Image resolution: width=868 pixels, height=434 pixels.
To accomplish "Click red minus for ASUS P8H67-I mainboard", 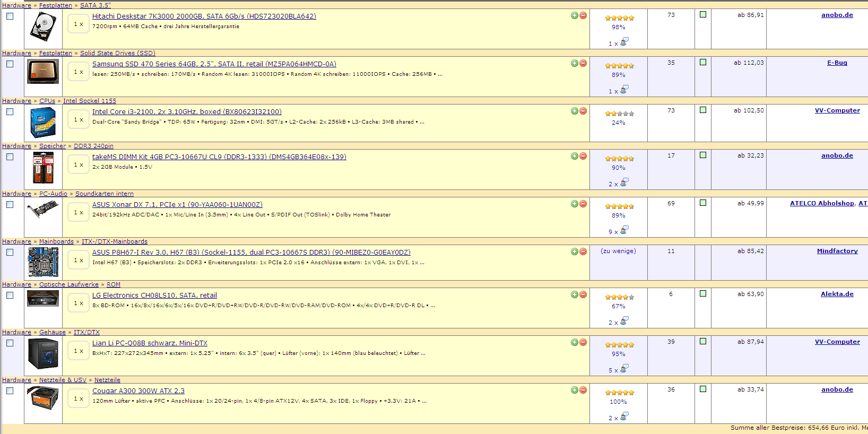I will 583,251.
